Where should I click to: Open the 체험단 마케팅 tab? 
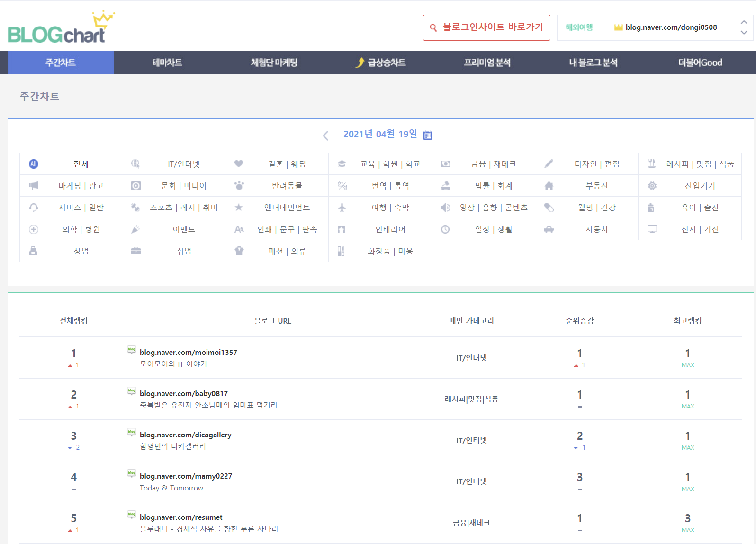click(x=274, y=63)
